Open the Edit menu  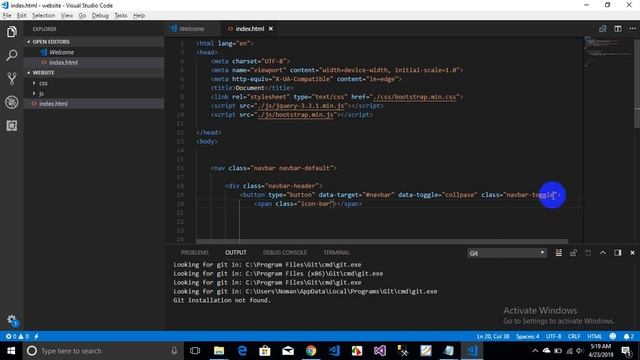click(21, 16)
